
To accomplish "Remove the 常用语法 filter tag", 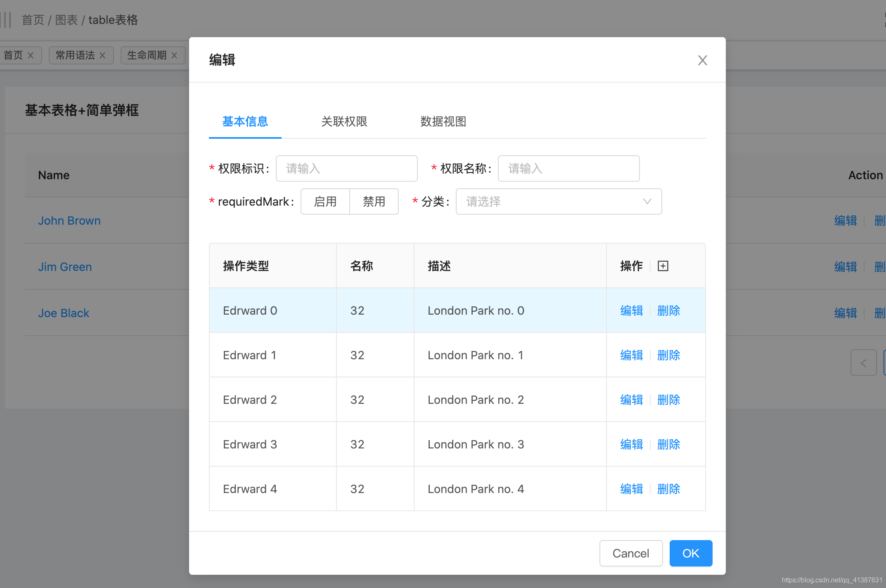I will tap(103, 55).
